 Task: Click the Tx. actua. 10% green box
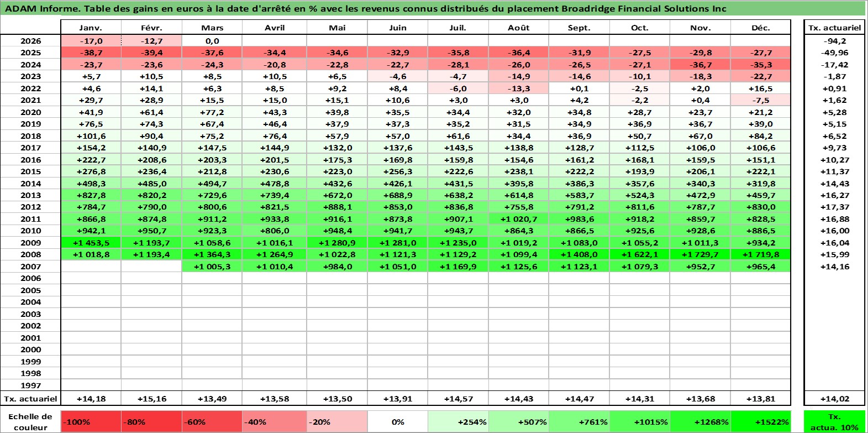click(834, 422)
